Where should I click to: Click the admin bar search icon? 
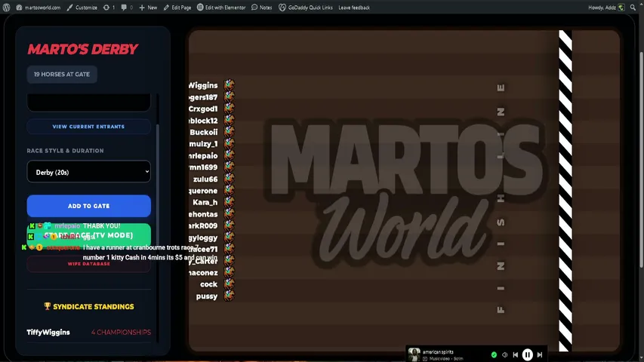click(x=633, y=8)
